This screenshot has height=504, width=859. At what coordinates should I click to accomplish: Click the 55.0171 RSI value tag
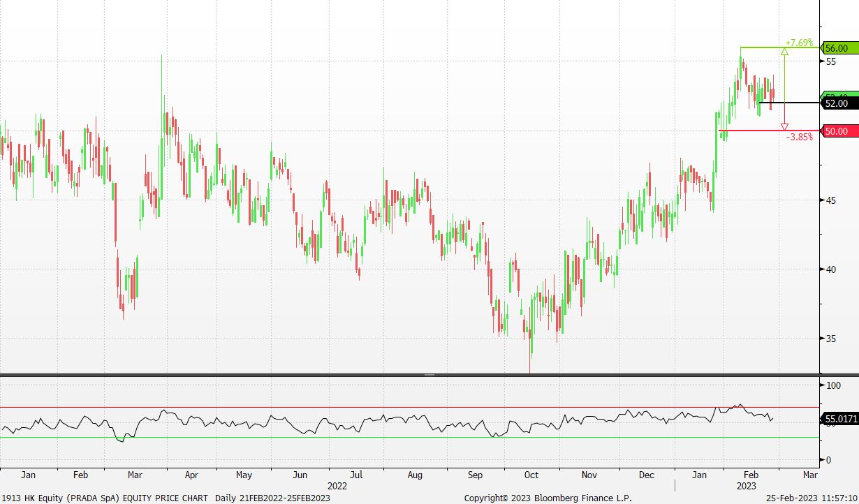tap(839, 419)
